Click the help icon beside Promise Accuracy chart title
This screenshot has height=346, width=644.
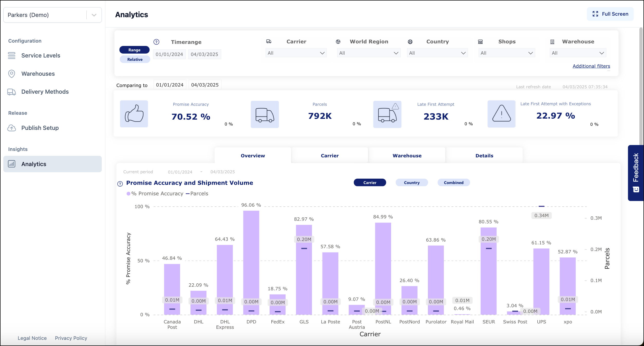click(x=120, y=183)
